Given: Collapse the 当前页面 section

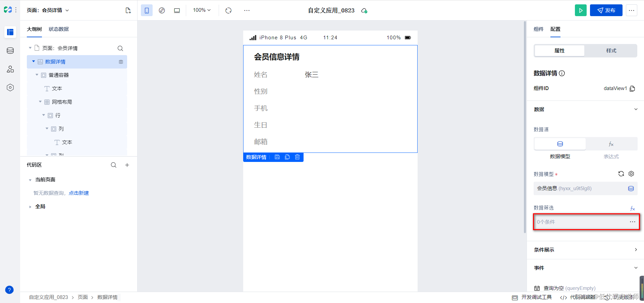Looking at the screenshot, I should (30, 180).
